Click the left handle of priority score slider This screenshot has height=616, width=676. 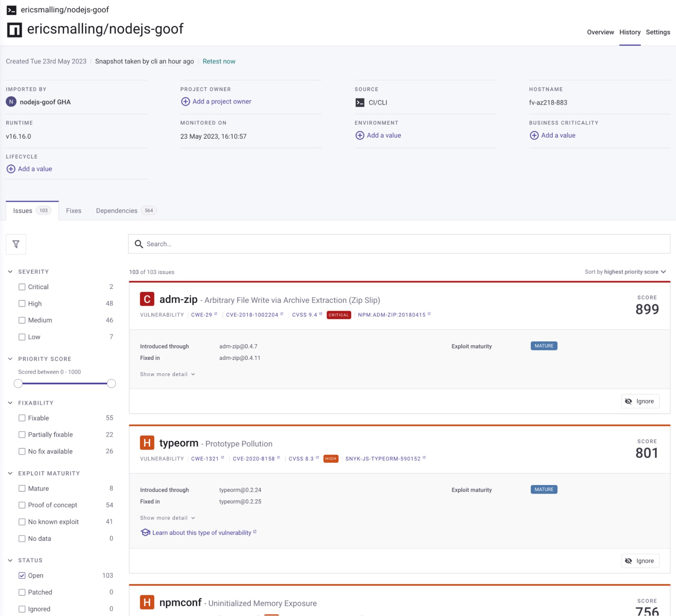18,384
